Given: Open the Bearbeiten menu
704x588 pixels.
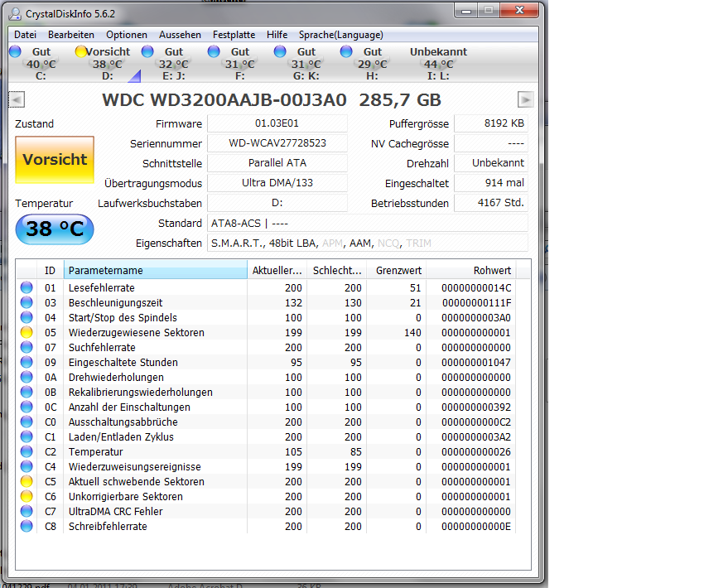Looking at the screenshot, I should [x=71, y=35].
